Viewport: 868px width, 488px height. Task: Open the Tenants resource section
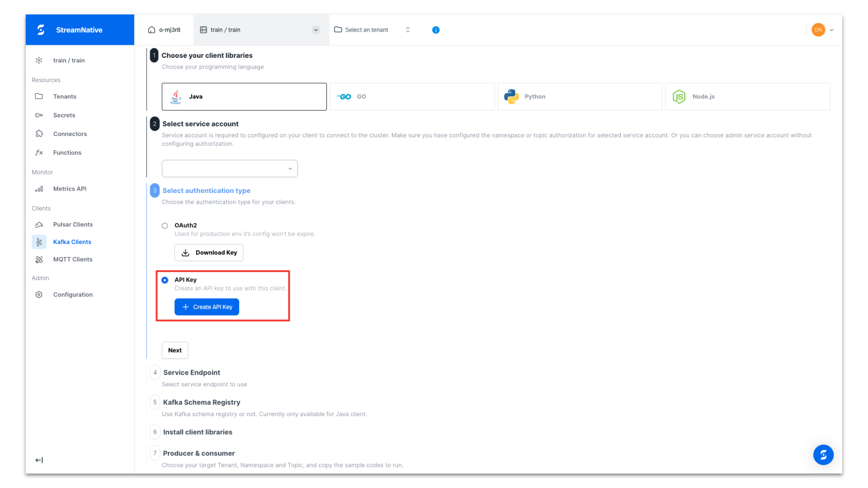coord(65,96)
